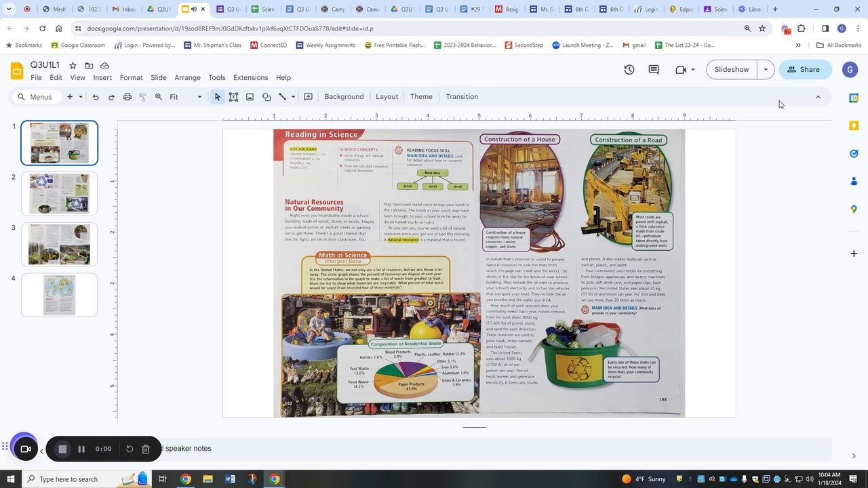Star the Q3U1L1 document
This screenshot has height=488, width=868.
73,65
